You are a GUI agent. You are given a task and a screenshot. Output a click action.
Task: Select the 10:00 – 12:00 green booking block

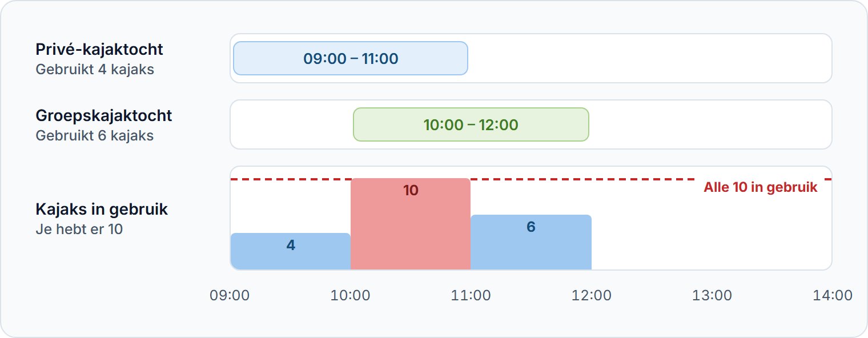471,124
